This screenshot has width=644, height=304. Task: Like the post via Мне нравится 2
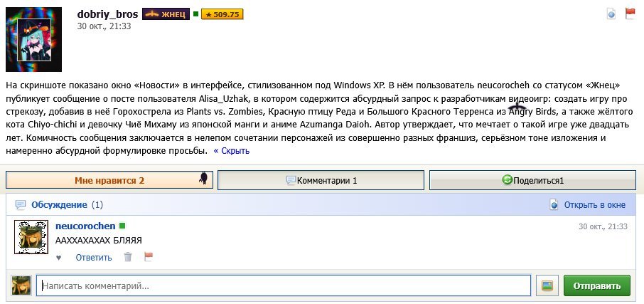tap(109, 180)
